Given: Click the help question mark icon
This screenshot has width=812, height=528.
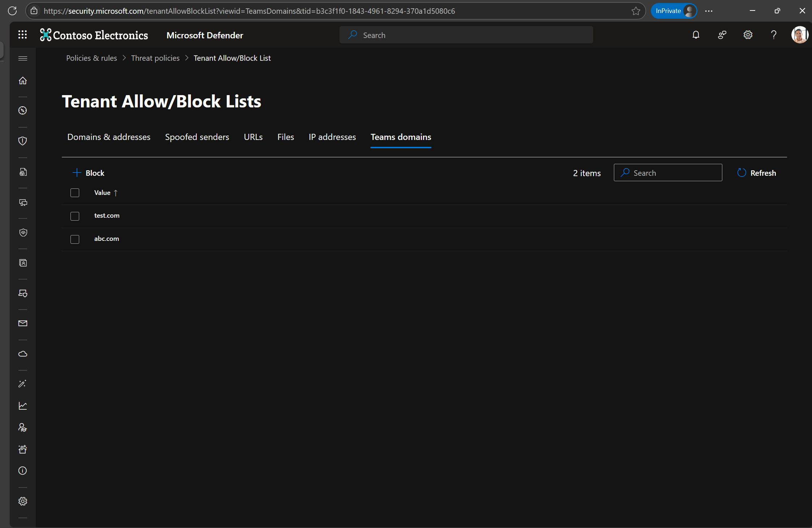Looking at the screenshot, I should (773, 35).
